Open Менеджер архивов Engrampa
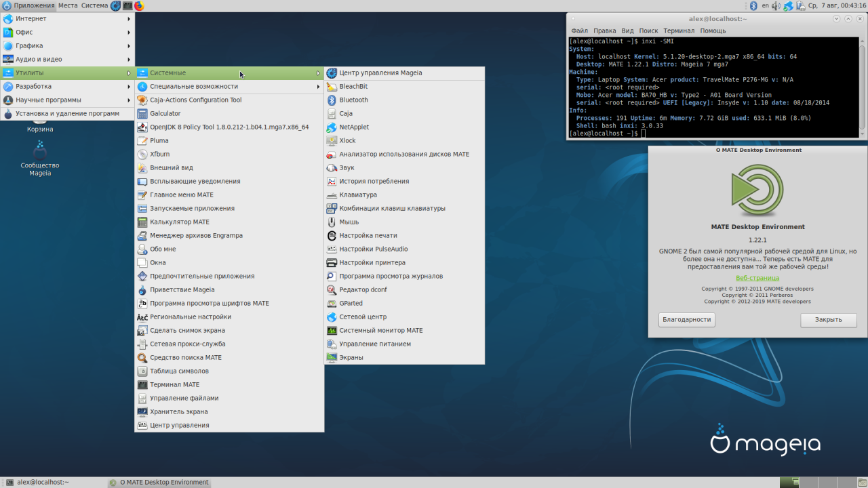 [x=229, y=235]
